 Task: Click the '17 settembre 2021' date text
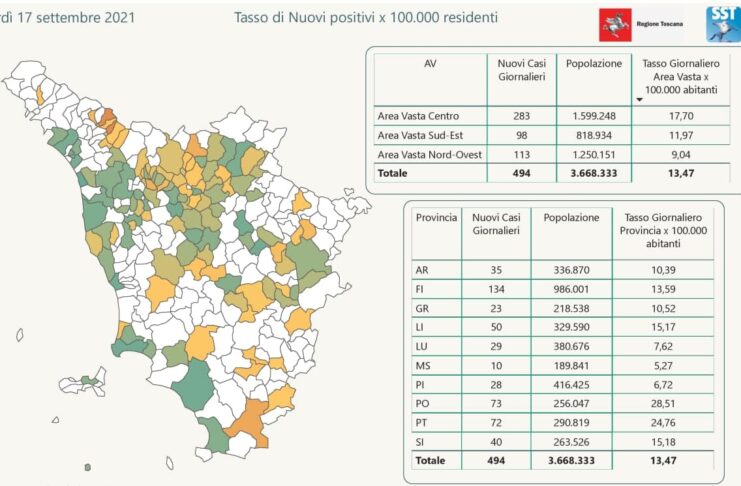76,17
